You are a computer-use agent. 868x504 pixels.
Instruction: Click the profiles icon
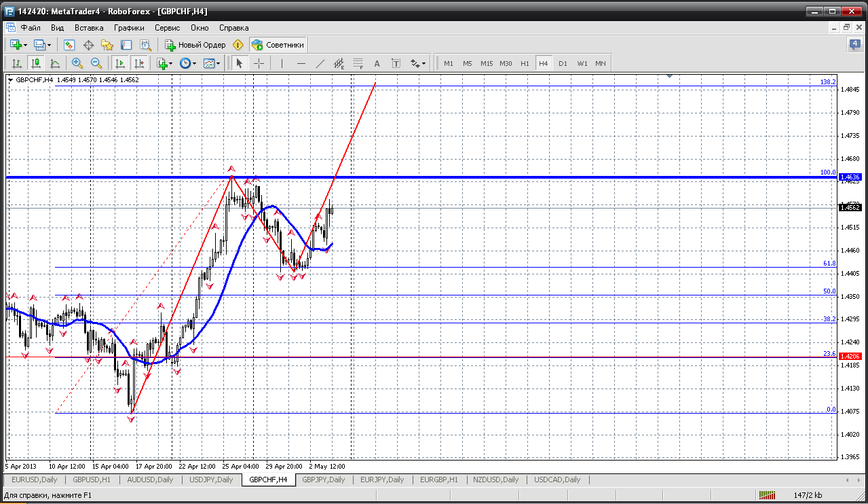pyautogui.click(x=39, y=45)
